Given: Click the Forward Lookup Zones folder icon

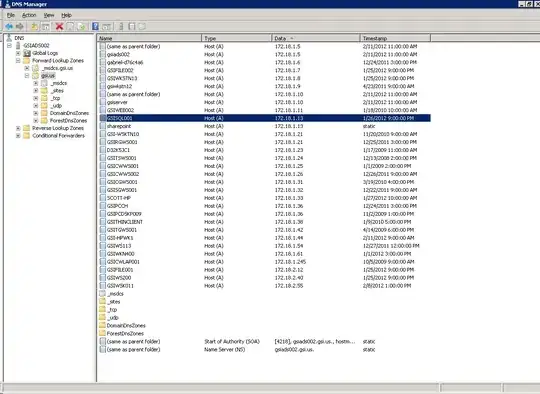Looking at the screenshot, I should pyautogui.click(x=27, y=61).
